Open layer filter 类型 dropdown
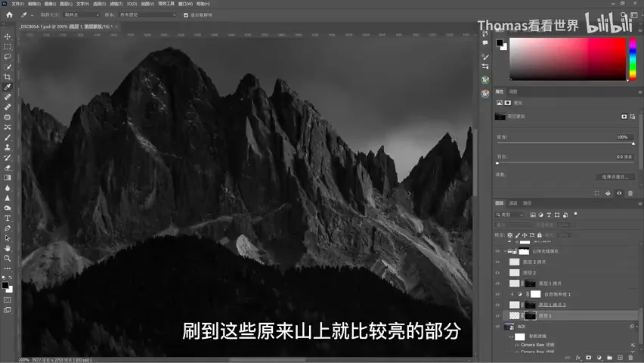Screen dimensions: 644x363 pyautogui.click(x=509, y=215)
